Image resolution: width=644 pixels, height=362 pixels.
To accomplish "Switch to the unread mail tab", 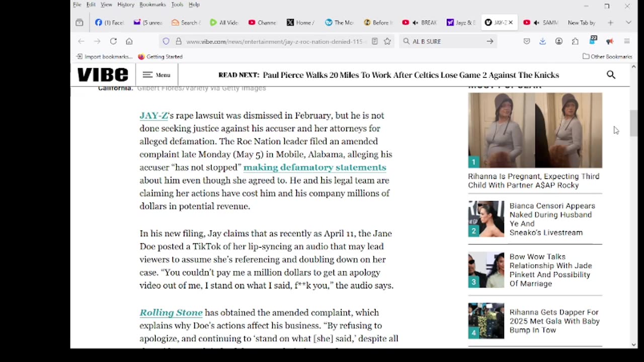I will tap(148, 23).
